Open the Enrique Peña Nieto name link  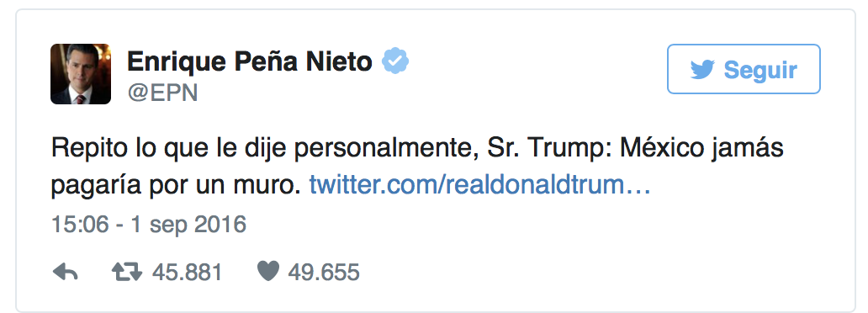[x=250, y=61]
